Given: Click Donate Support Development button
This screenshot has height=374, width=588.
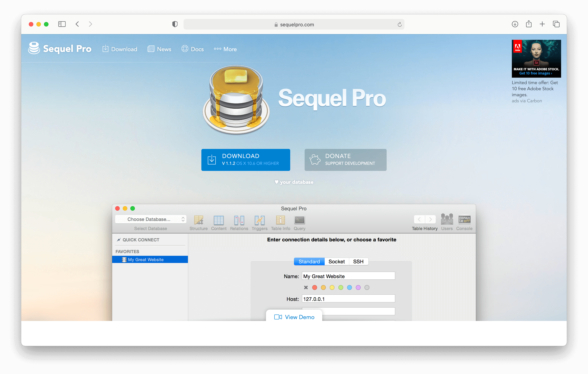Looking at the screenshot, I should click(x=345, y=160).
